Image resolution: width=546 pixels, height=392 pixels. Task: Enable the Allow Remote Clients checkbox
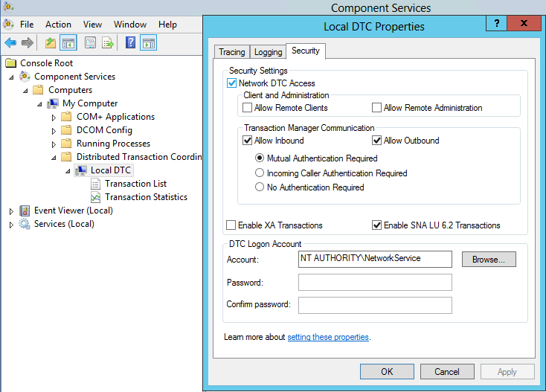[248, 108]
